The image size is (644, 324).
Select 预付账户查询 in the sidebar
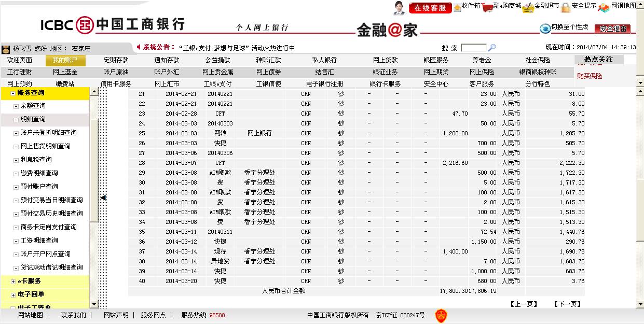click(x=39, y=187)
